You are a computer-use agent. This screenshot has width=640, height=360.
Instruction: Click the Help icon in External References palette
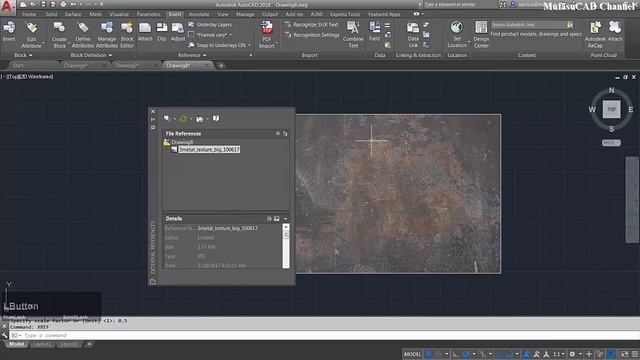[x=216, y=118]
